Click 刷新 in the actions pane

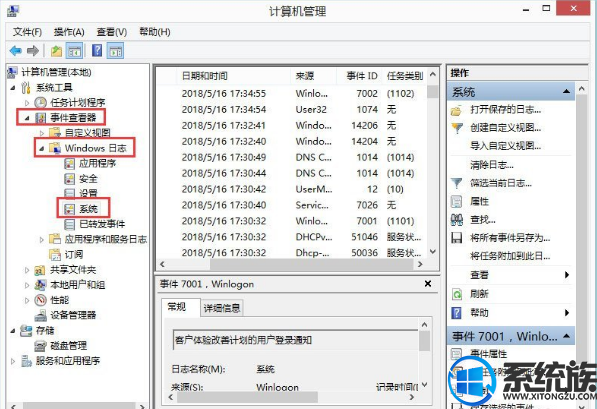[479, 294]
